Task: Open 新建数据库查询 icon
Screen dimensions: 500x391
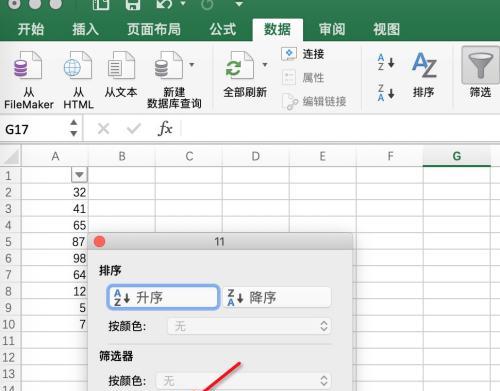Action: coord(169,65)
